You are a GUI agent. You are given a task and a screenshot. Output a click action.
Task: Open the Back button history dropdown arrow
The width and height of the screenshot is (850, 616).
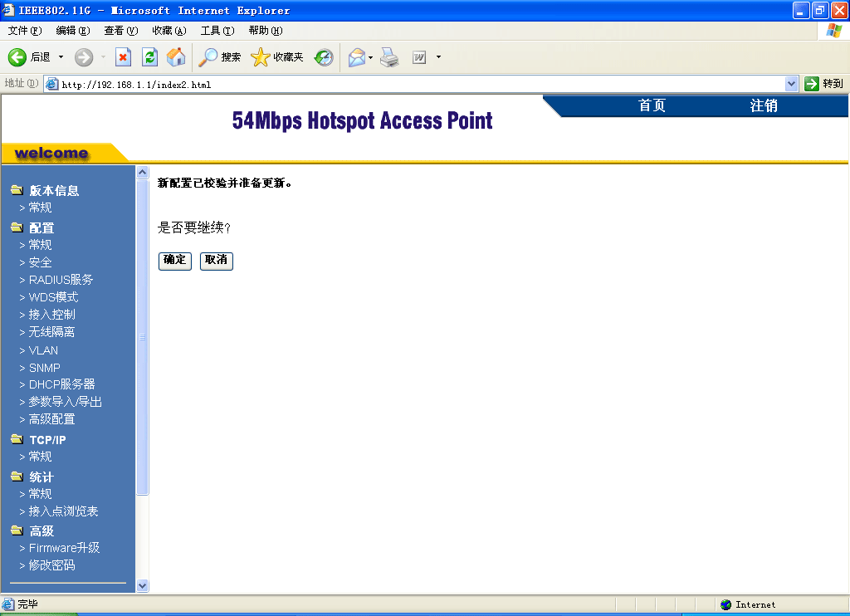point(61,57)
